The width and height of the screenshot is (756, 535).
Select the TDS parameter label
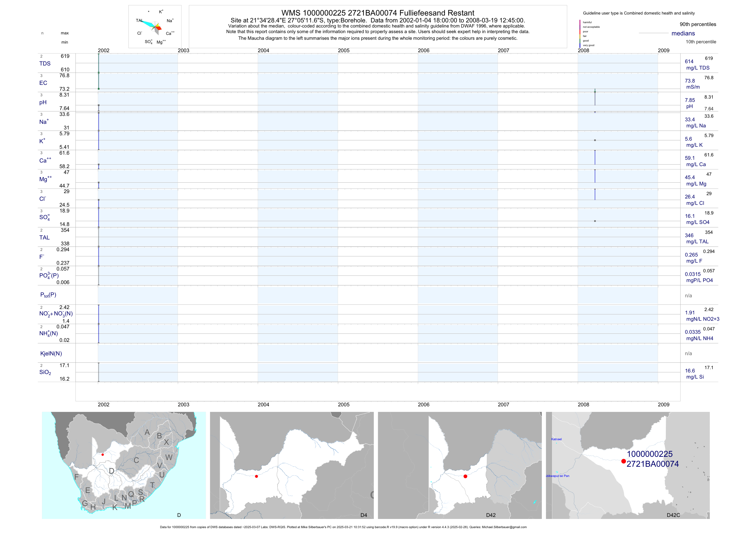45,64
